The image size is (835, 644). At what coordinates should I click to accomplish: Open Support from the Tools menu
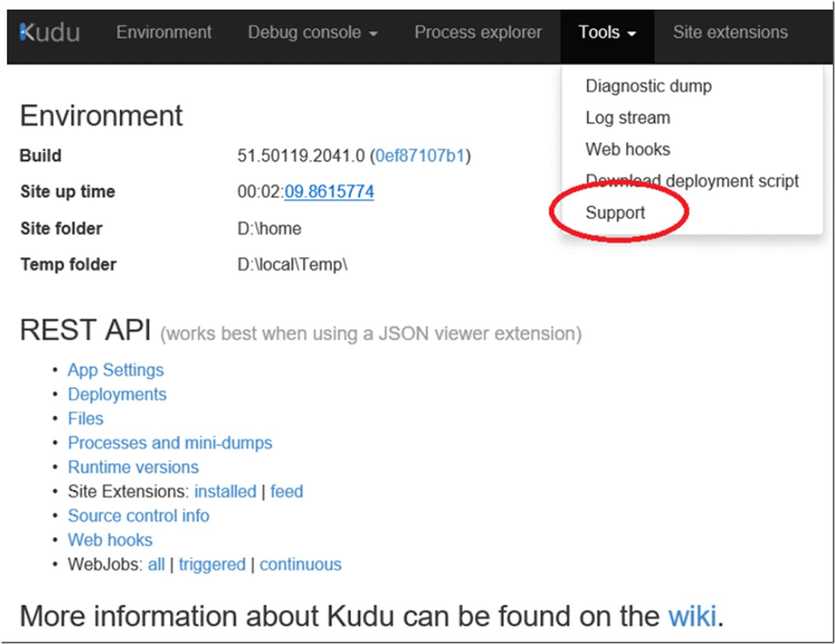click(x=615, y=213)
